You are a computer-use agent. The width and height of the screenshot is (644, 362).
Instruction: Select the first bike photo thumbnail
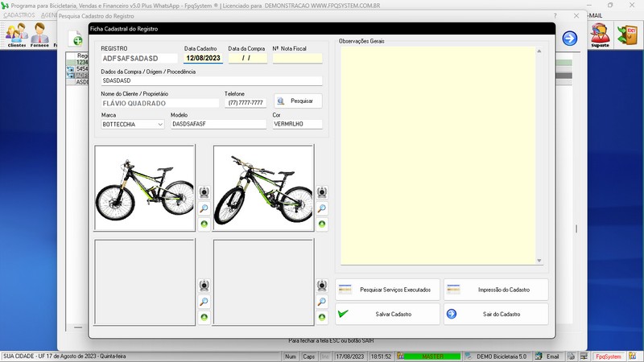pyautogui.click(x=145, y=188)
